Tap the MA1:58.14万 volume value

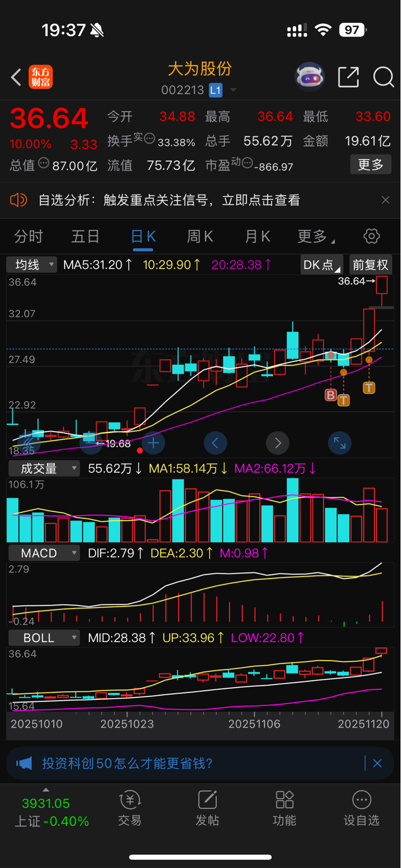click(188, 468)
